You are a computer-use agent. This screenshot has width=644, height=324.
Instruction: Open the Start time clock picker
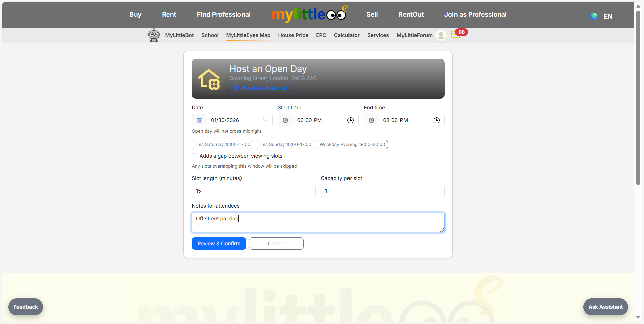(350, 120)
